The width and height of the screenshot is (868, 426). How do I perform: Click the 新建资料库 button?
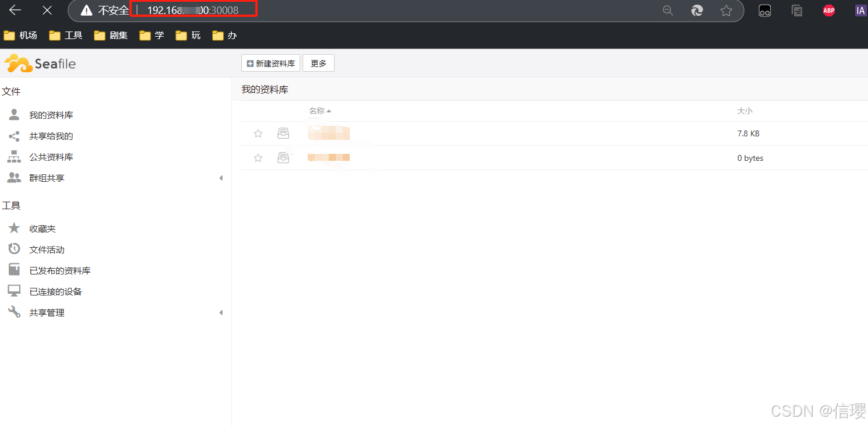[x=270, y=63]
